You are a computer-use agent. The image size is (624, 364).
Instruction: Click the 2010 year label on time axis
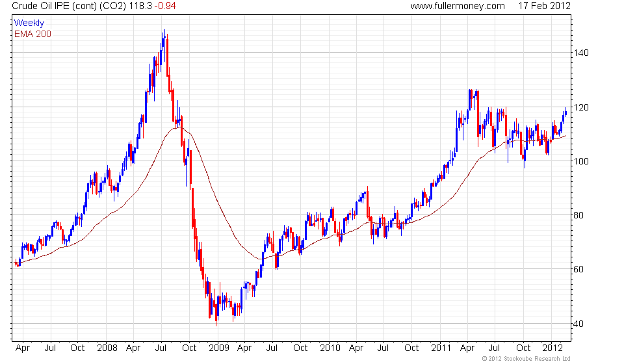[330, 348]
